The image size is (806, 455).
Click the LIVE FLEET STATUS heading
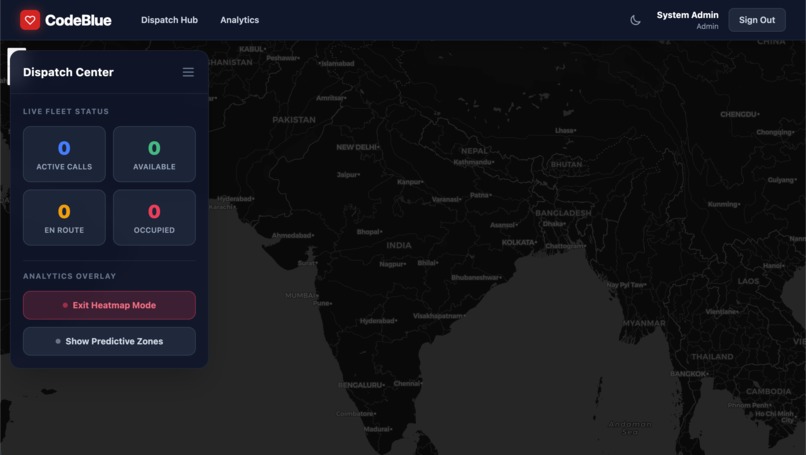click(66, 111)
